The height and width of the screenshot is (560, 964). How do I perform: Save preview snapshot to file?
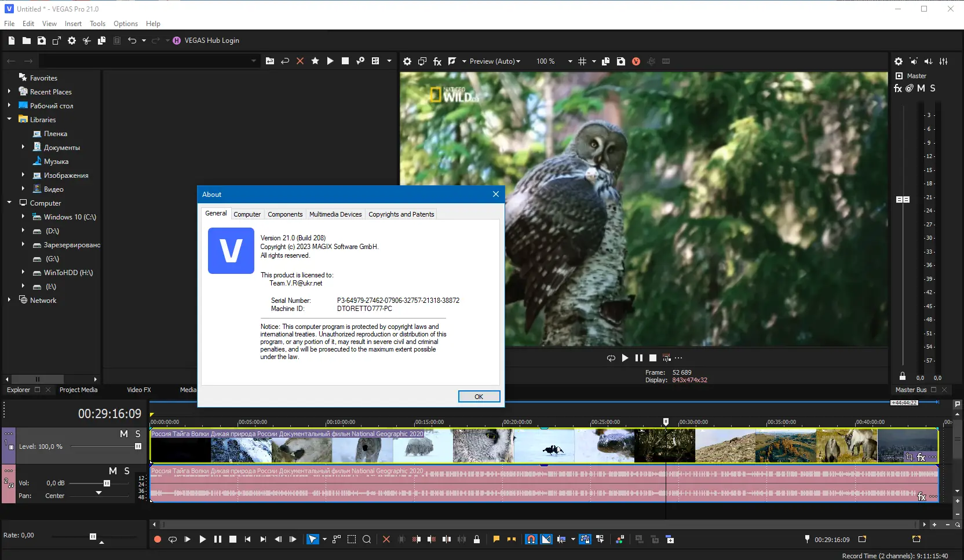(621, 61)
